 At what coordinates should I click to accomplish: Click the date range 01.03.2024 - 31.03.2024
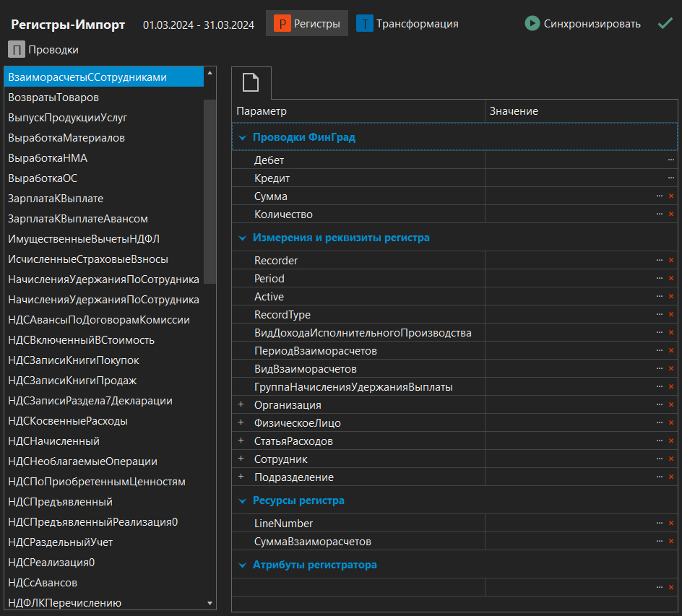point(199,25)
